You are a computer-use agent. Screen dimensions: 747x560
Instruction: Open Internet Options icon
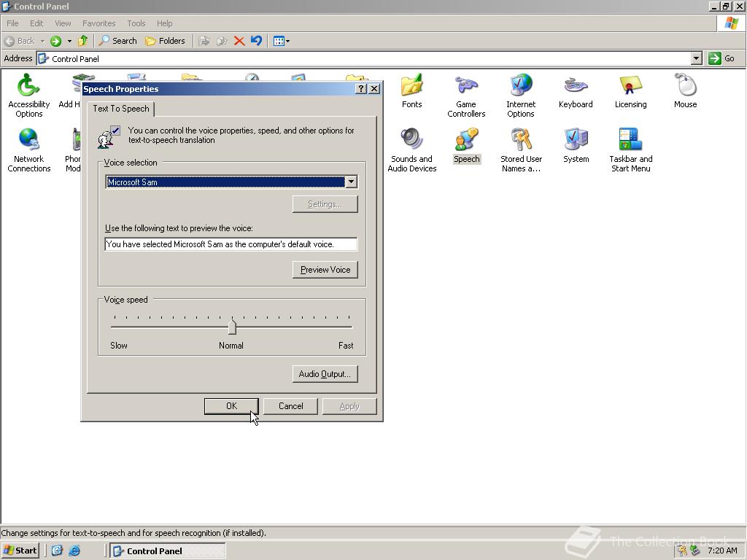pos(521,95)
